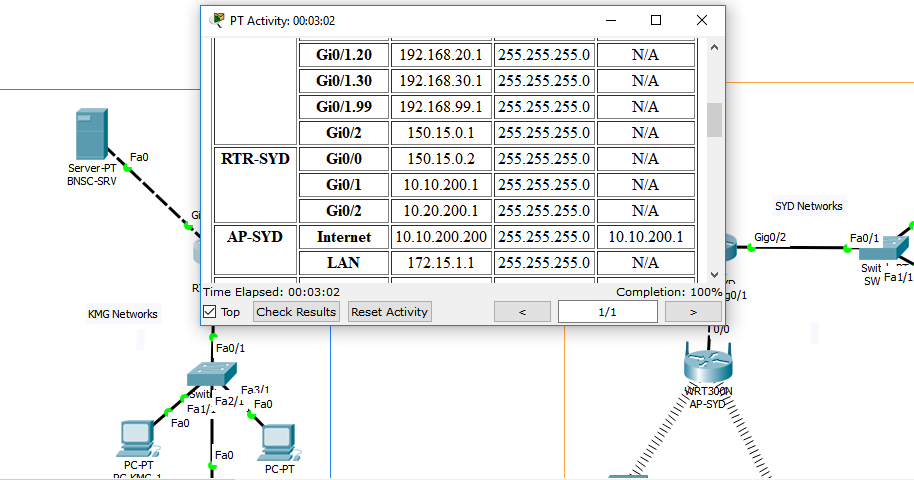Click the PT Activity window icon
The height and width of the screenshot is (480, 914).
[217, 20]
